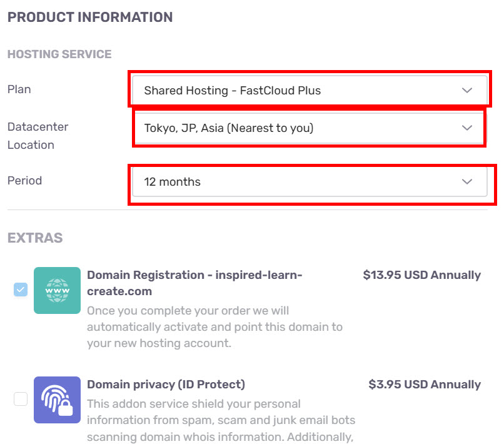This screenshot has width=504, height=444.
Task: Click chevron arrow in Plan selector
Action: pos(467,90)
